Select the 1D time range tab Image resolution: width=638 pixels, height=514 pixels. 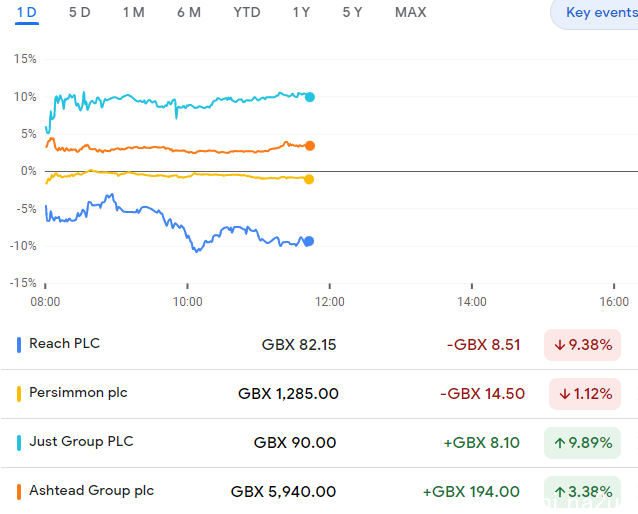point(27,13)
